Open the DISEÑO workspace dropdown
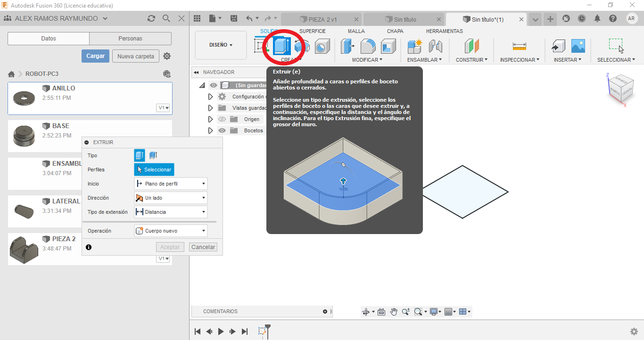Image resolution: width=644 pixels, height=340 pixels. pyautogui.click(x=221, y=45)
